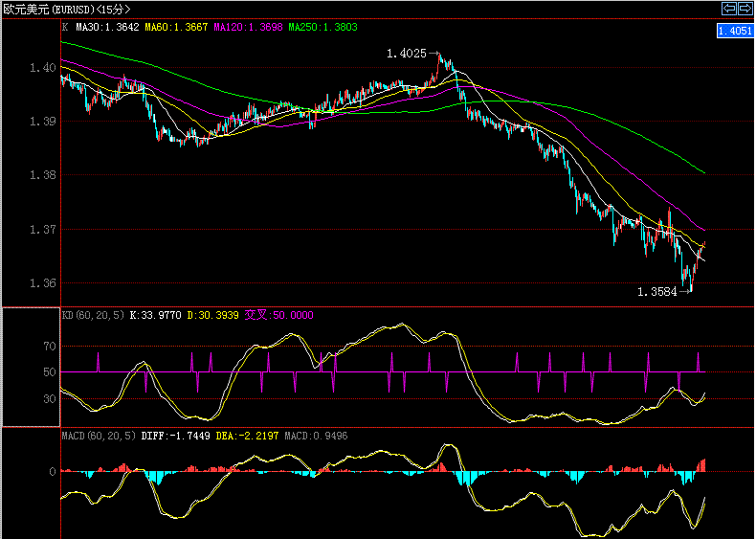Click the green MA250:1.3803 label
756x539 pixels.
323,27
